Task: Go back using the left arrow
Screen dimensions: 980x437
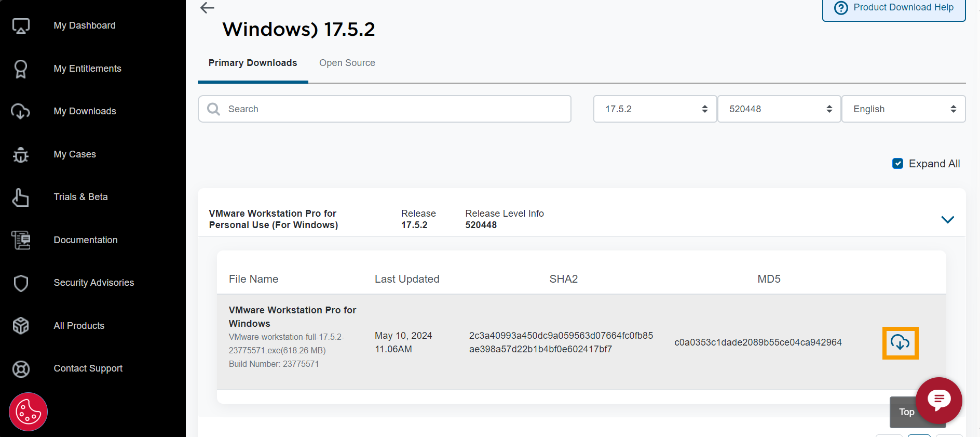Action: [207, 8]
